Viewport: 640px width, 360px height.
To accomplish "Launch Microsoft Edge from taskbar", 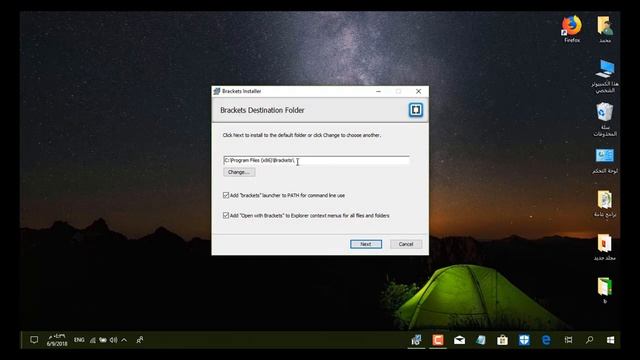I will coord(546,340).
